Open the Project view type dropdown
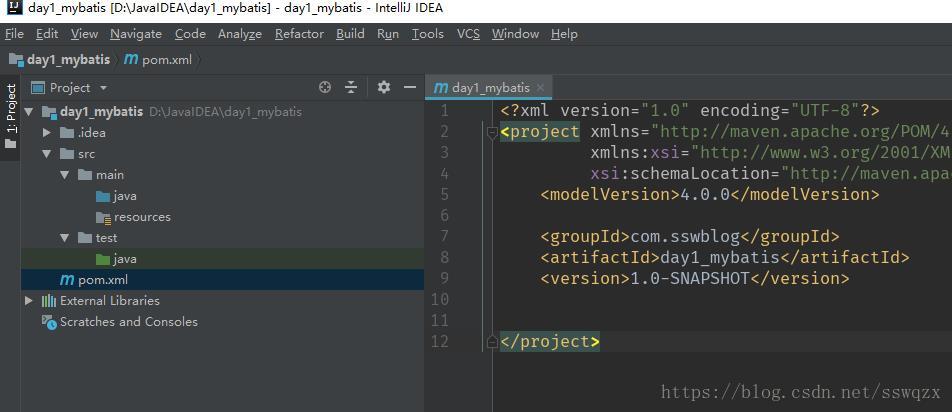Image resolution: width=952 pixels, height=412 pixels. pyautogui.click(x=103, y=88)
